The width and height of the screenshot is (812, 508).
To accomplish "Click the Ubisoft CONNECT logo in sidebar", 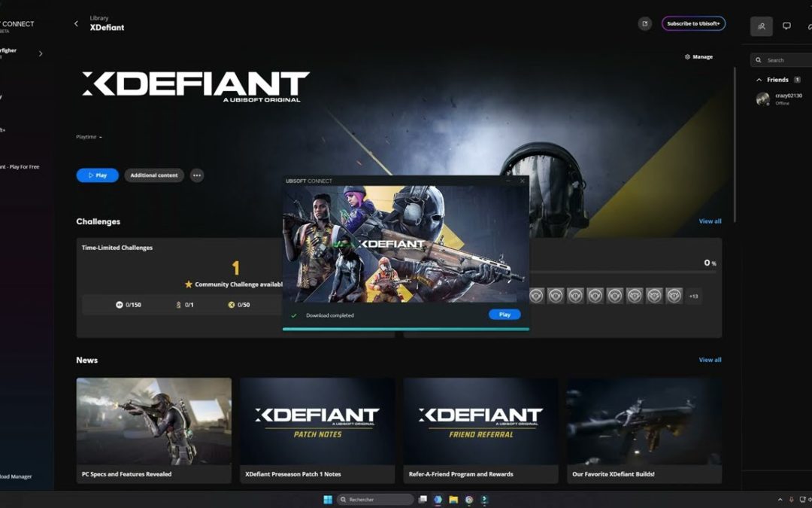I will 17,26.
